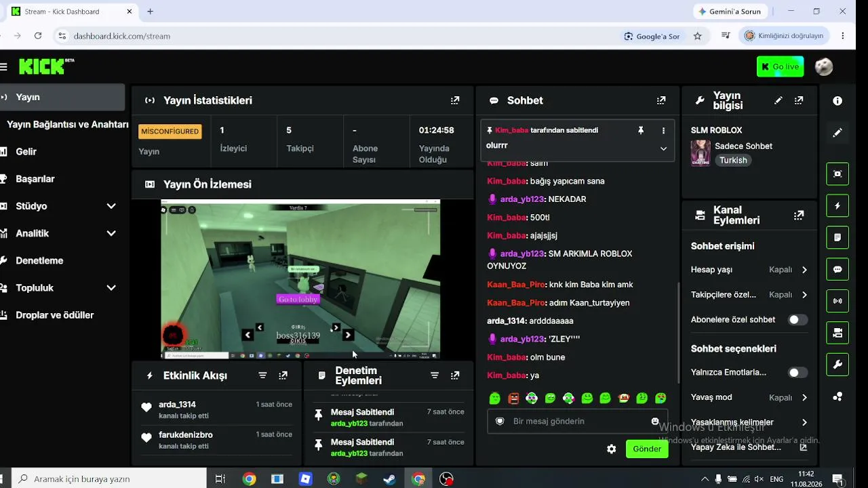Pop out the Denetim Eylemleri panel
Viewport: 868px width, 488px height.
(455, 375)
